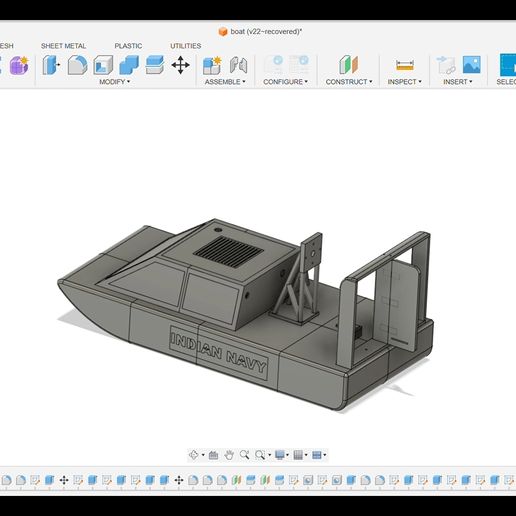Screen dimensions: 516x516
Task: Select the Combine tool icon
Action: (129, 65)
